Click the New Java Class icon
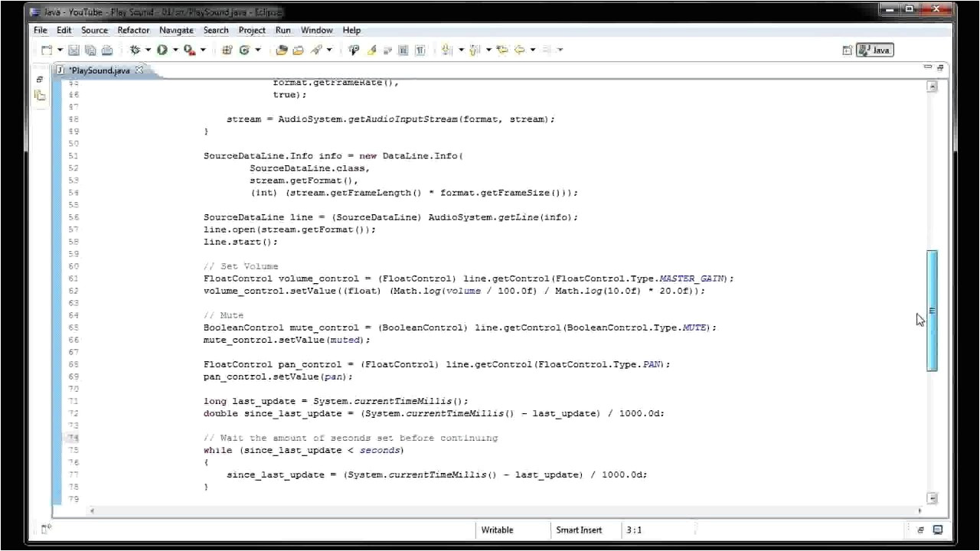This screenshot has height=551, width=980. coord(245,51)
